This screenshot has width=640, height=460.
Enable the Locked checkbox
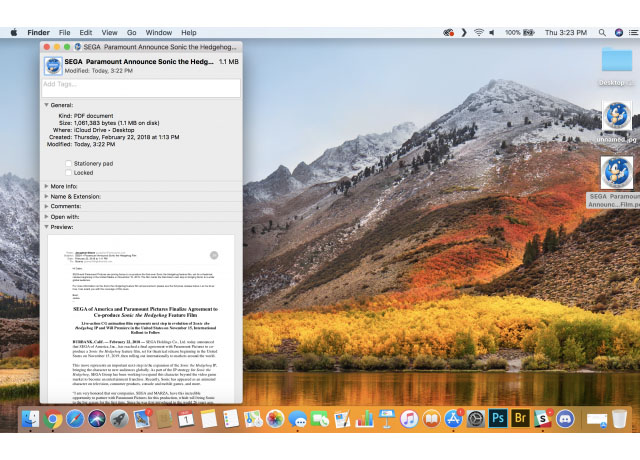point(69,173)
